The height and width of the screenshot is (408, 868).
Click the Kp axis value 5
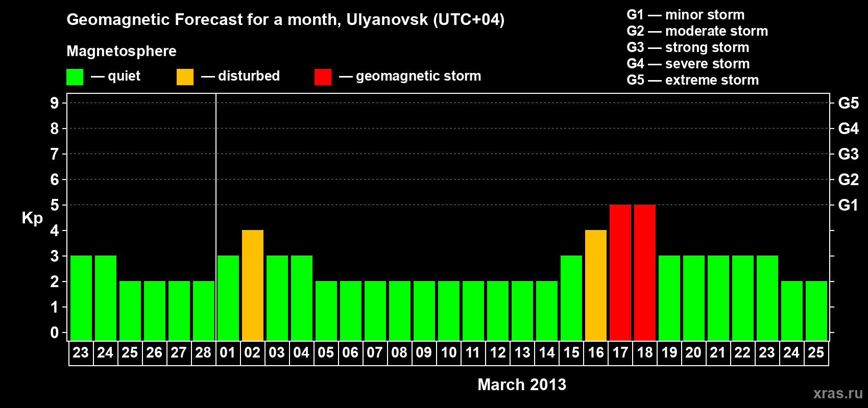[55, 205]
